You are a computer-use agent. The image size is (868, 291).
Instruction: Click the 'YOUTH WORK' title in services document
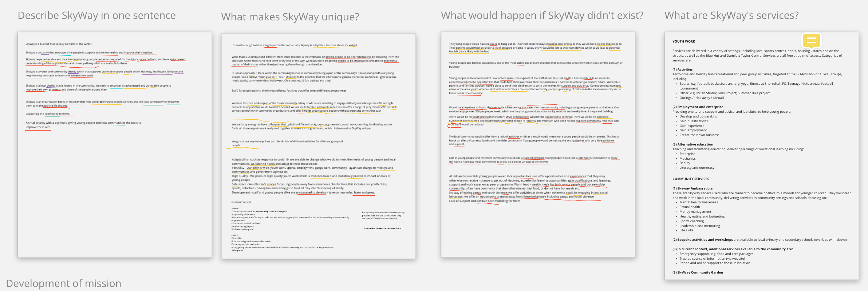click(x=684, y=41)
